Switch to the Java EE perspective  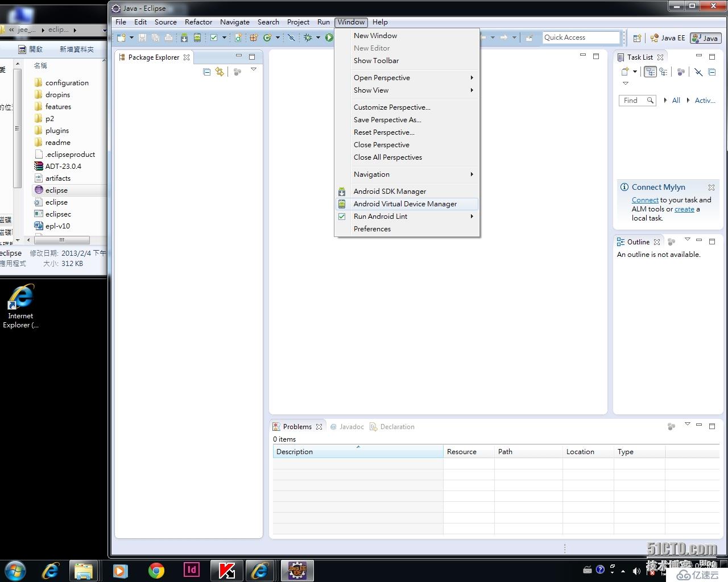pos(668,38)
